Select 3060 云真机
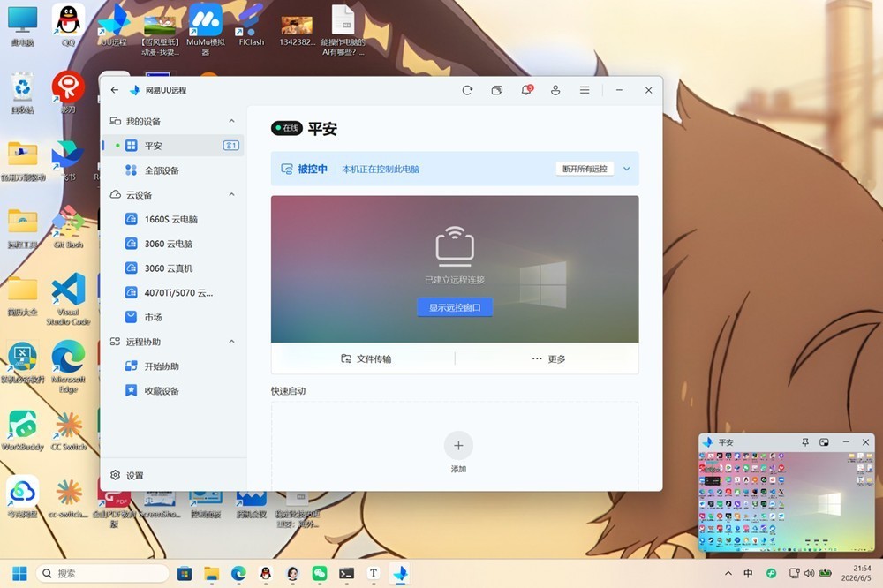 click(x=173, y=268)
